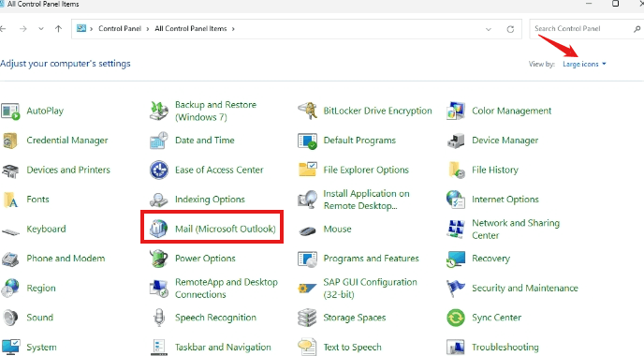Open the View by Large icons dropdown
Viewport: 644px width, 356px height.
tap(584, 64)
